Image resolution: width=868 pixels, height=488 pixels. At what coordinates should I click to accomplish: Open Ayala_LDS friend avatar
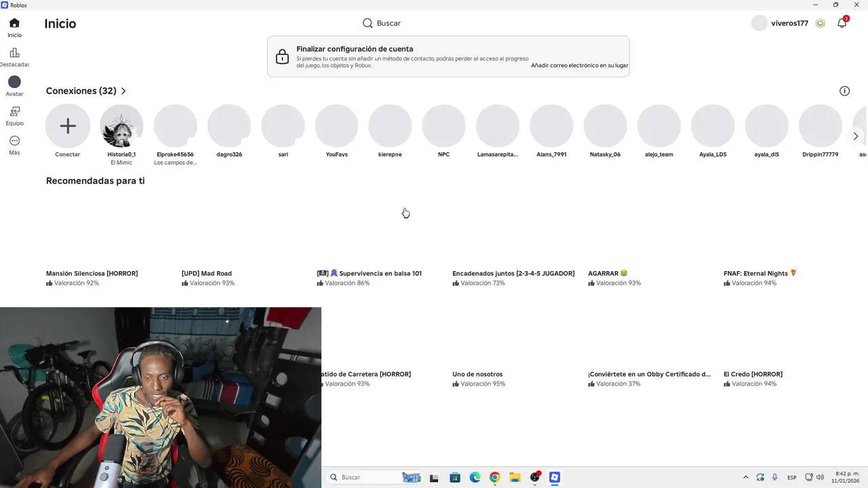713,126
